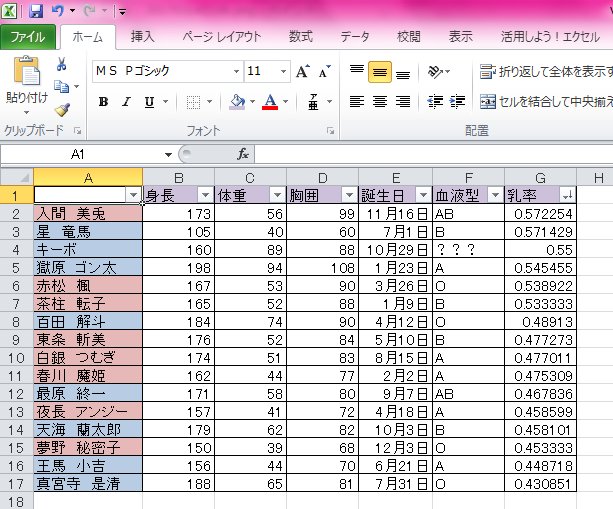The width and height of the screenshot is (613, 509).
Task: Click the Undo arrow icon
Action: (59, 12)
